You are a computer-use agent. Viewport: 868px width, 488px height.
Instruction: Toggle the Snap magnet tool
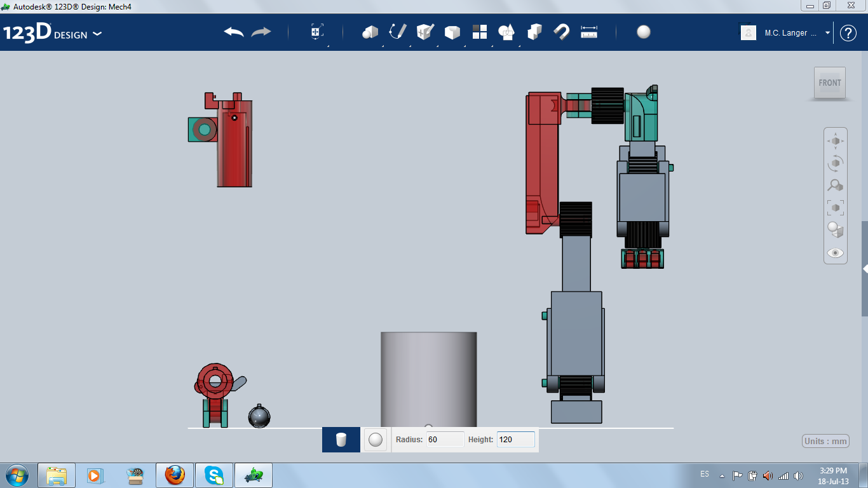pyautogui.click(x=561, y=32)
